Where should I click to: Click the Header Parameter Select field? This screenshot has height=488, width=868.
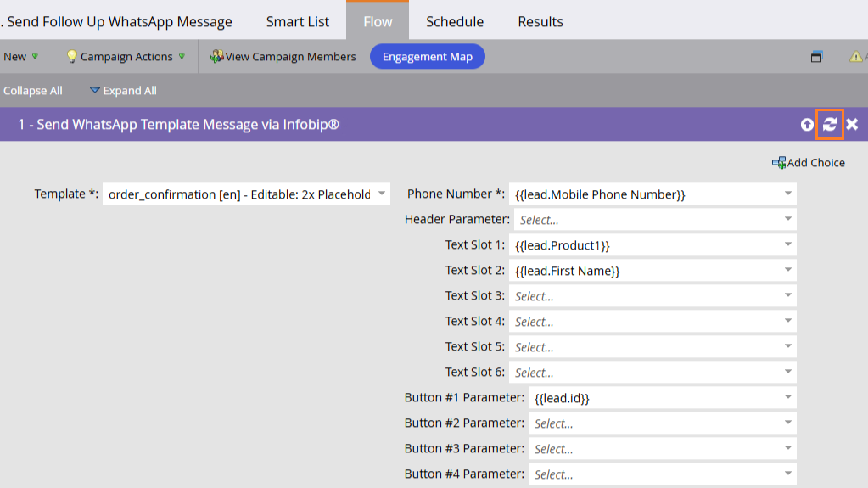(655, 219)
